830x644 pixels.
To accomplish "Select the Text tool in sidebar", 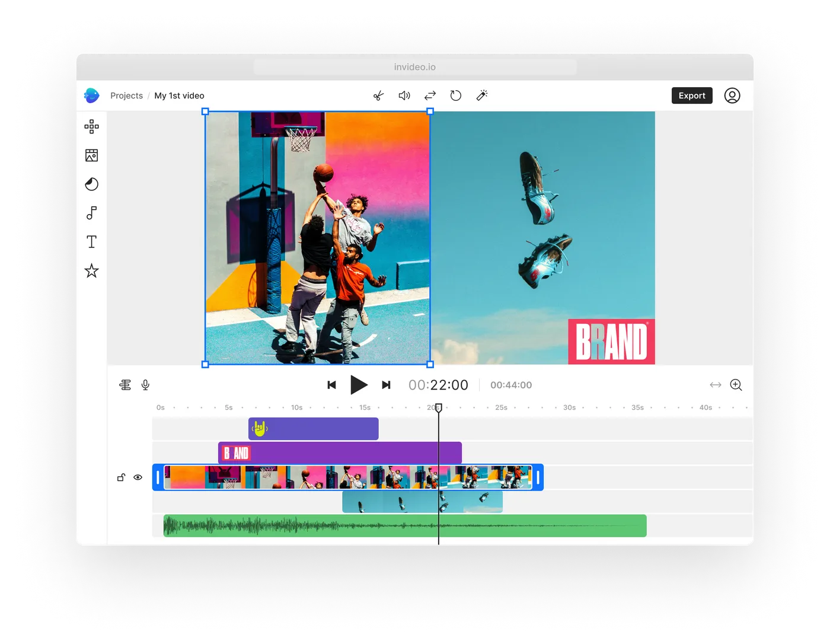I will 91,242.
